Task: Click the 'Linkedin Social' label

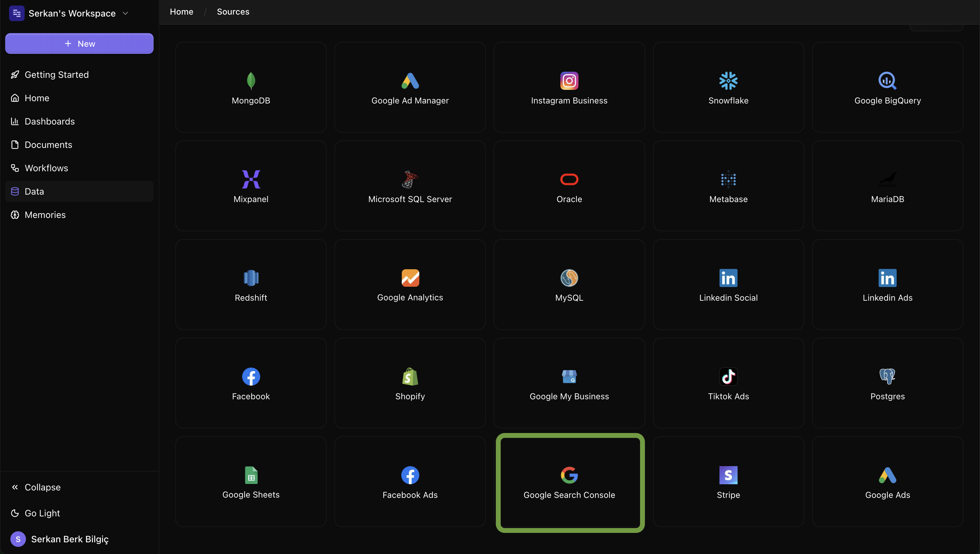Action: [x=728, y=298]
